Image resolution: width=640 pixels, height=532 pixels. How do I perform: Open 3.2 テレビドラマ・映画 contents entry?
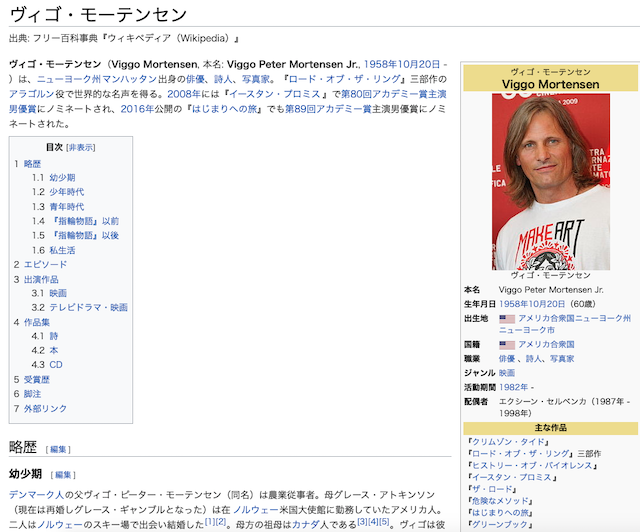point(89,307)
